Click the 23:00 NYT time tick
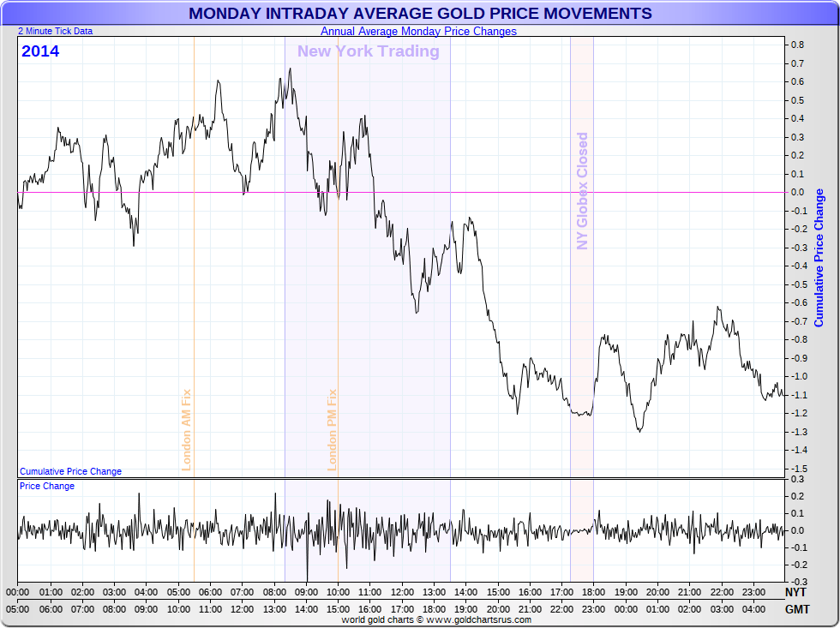The height and width of the screenshot is (628, 840). (x=753, y=592)
